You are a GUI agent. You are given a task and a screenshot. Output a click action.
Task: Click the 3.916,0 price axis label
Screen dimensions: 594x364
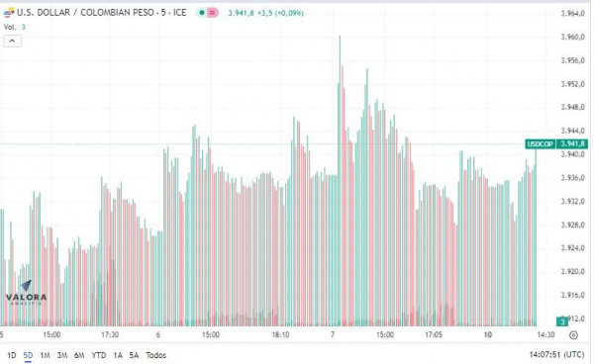(573, 295)
